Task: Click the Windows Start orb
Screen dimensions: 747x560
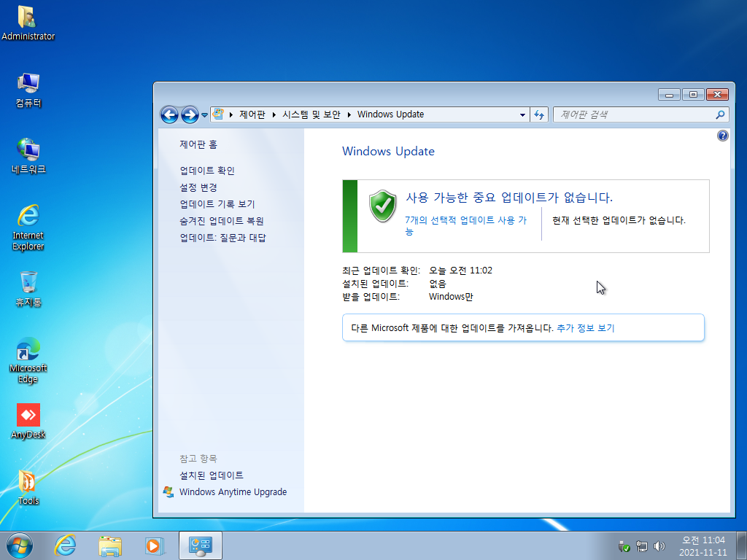Action: (x=20, y=545)
